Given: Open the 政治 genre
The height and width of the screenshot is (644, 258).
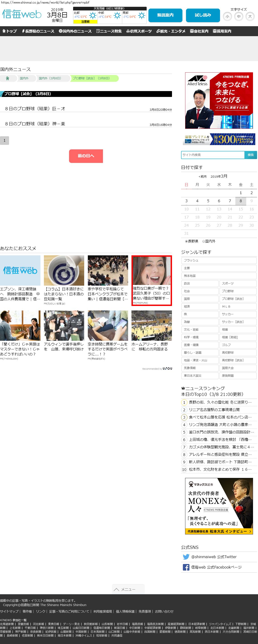Looking at the screenshot, I should (x=200, y=284).
